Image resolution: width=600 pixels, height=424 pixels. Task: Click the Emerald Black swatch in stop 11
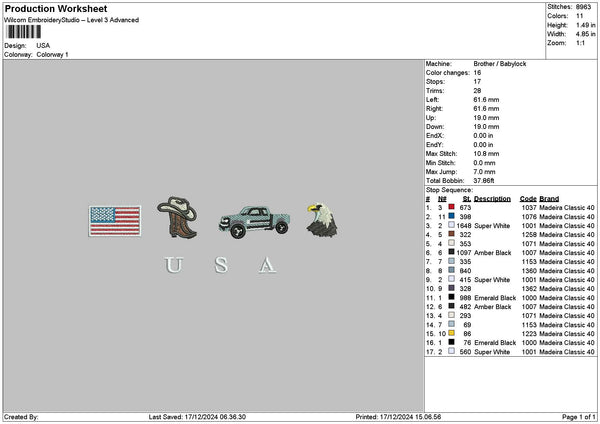(452, 297)
